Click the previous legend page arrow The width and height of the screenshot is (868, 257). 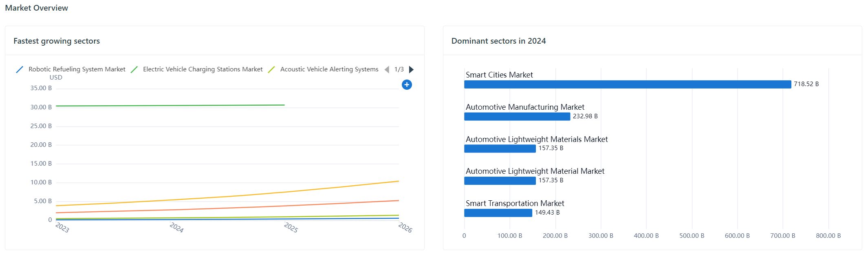tap(387, 69)
